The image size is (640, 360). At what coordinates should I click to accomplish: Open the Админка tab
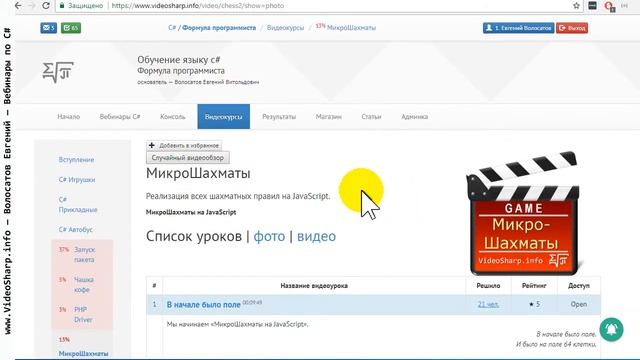(x=414, y=117)
